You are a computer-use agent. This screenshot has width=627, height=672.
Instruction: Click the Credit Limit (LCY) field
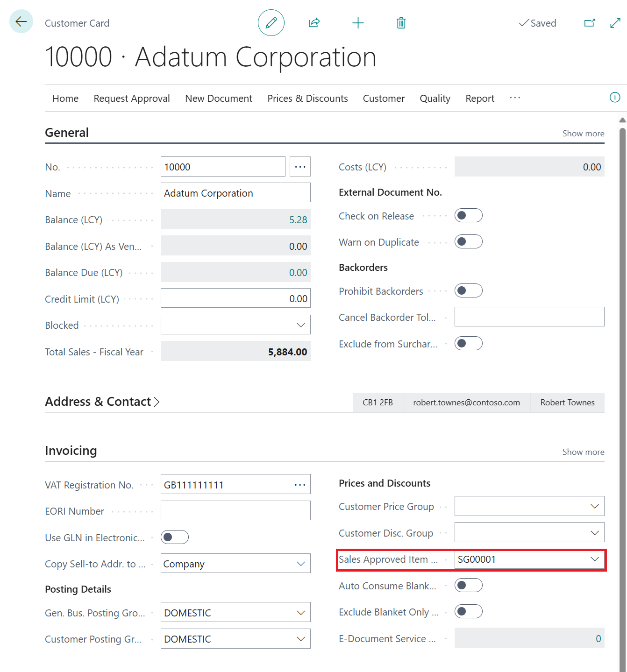pyautogui.click(x=235, y=298)
